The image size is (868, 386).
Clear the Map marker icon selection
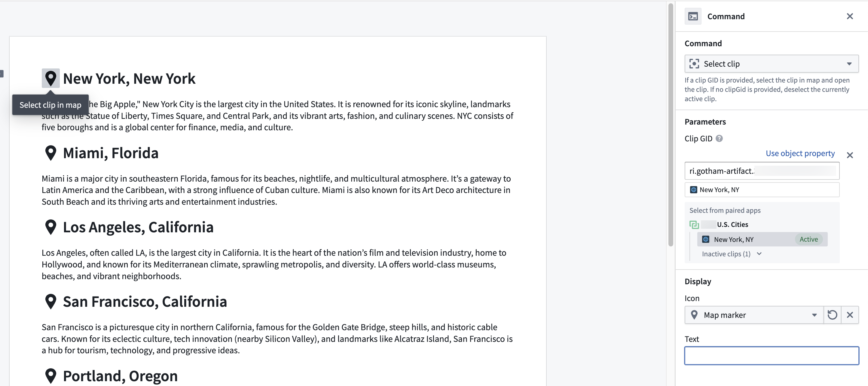click(x=849, y=315)
